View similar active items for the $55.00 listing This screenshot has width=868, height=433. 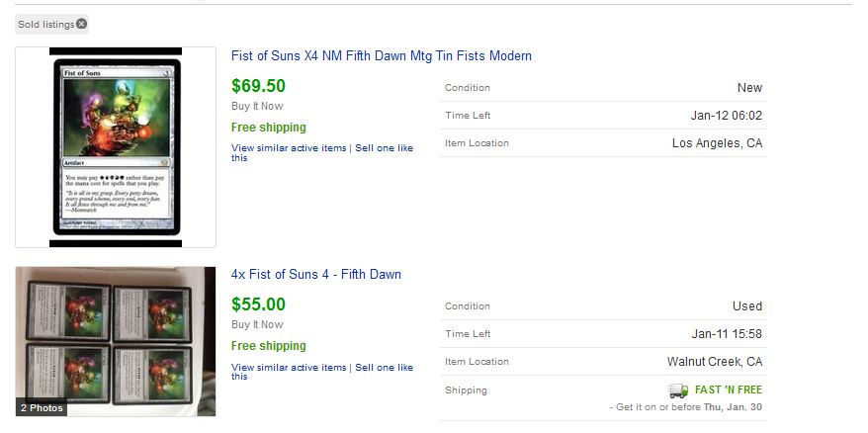click(289, 368)
